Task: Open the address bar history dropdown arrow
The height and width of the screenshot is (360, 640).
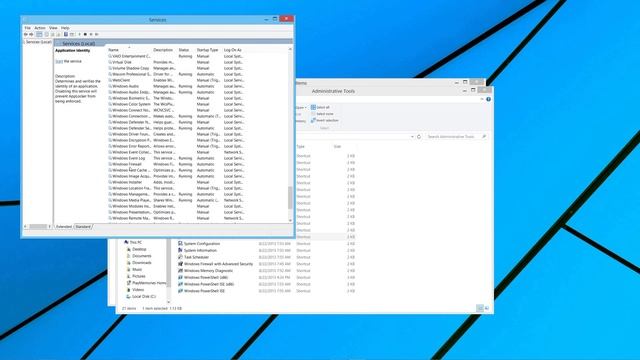Action: (x=412, y=137)
